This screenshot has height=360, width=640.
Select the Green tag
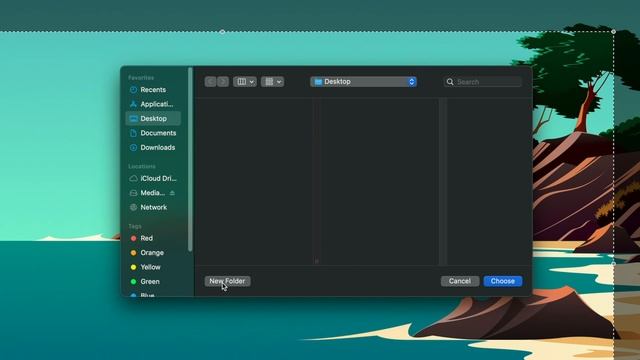[x=153, y=282]
